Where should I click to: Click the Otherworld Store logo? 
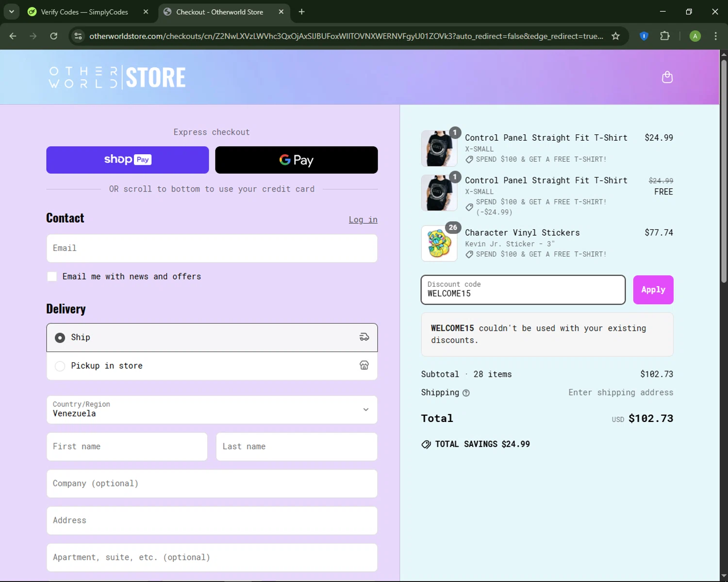coord(117,77)
